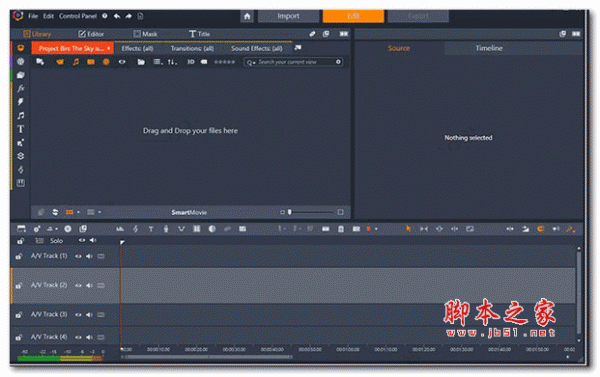Mute audio of A/V Track (2)
The height and width of the screenshot is (377, 600).
pos(89,286)
